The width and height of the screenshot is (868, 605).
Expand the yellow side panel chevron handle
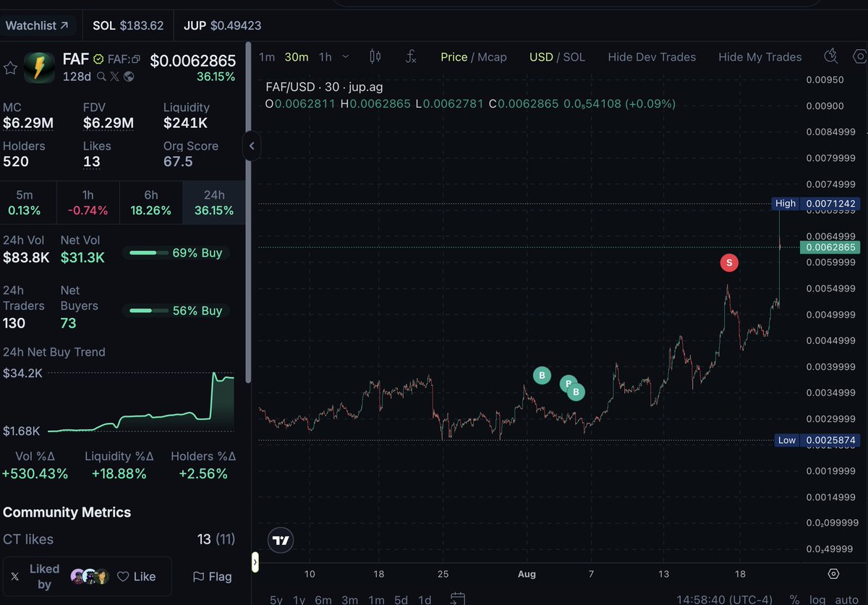coord(256,562)
